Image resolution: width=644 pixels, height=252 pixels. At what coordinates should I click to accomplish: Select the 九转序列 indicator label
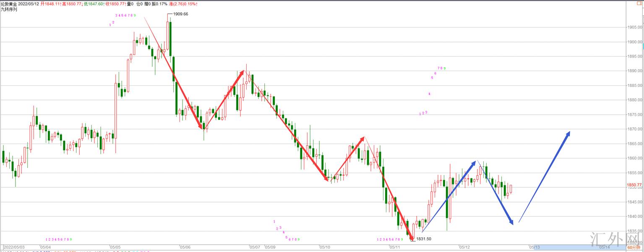tap(8, 9)
